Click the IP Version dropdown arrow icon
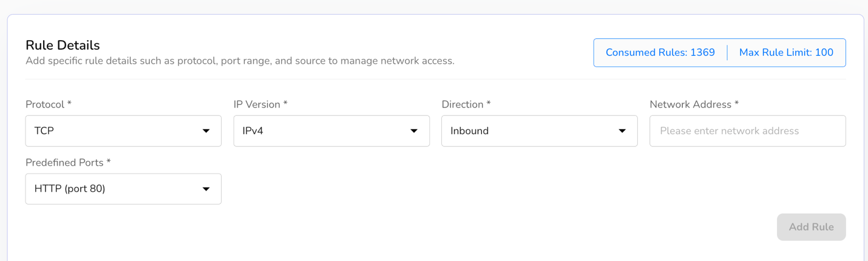This screenshot has height=261, width=868. tap(414, 131)
